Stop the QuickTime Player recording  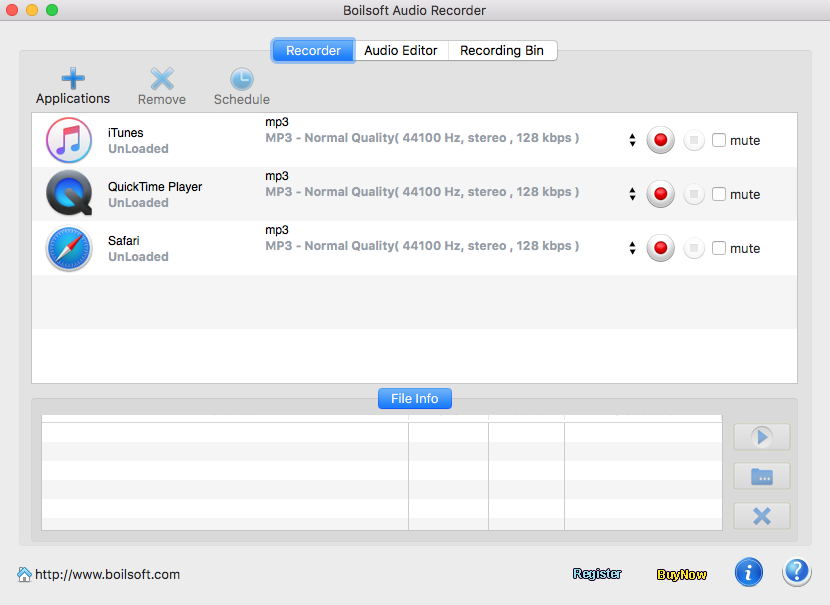click(694, 194)
